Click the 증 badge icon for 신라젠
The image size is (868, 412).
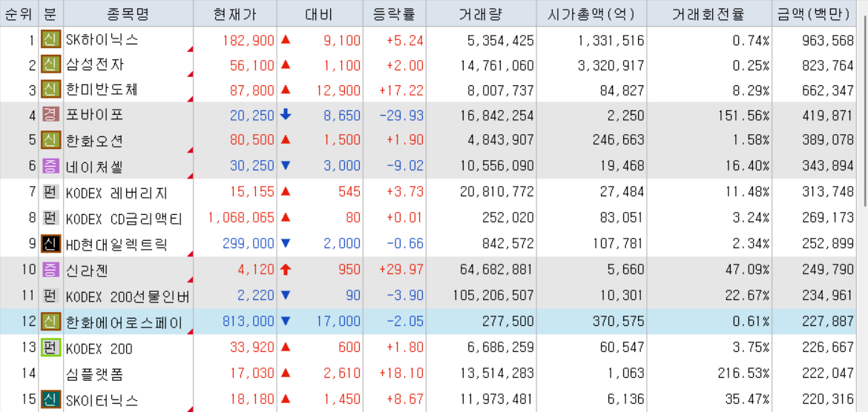pyautogui.click(x=51, y=269)
